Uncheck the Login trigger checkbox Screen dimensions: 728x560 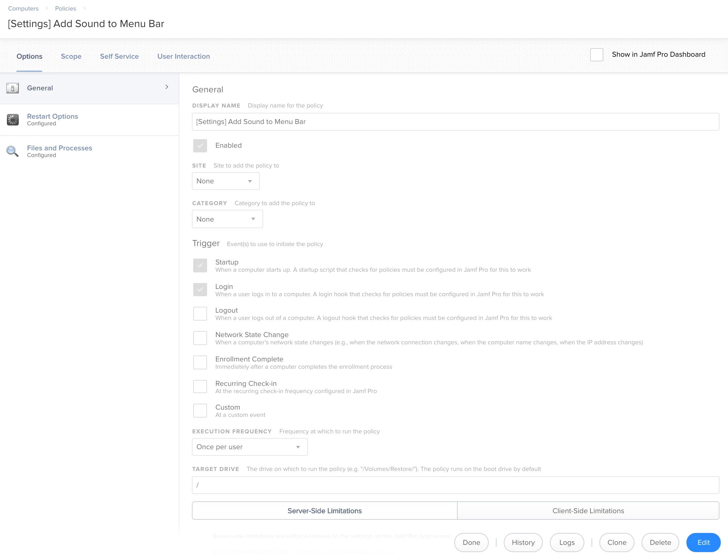pyautogui.click(x=200, y=290)
